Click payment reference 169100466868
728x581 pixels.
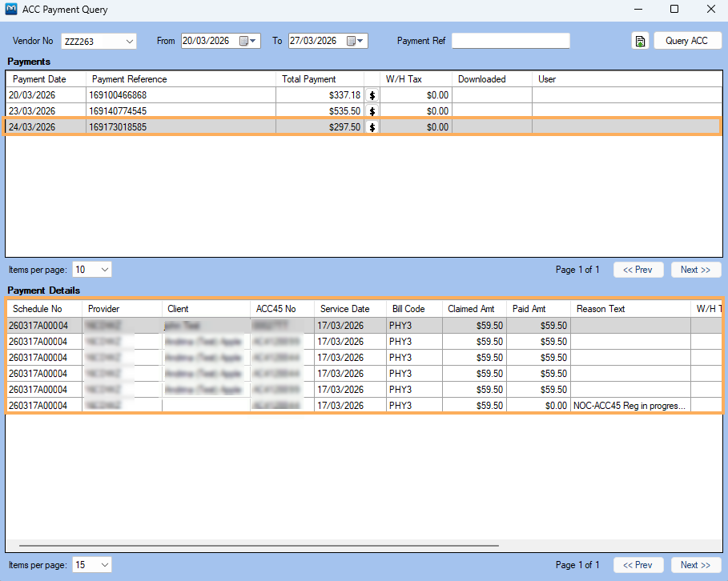pyautogui.click(x=118, y=95)
